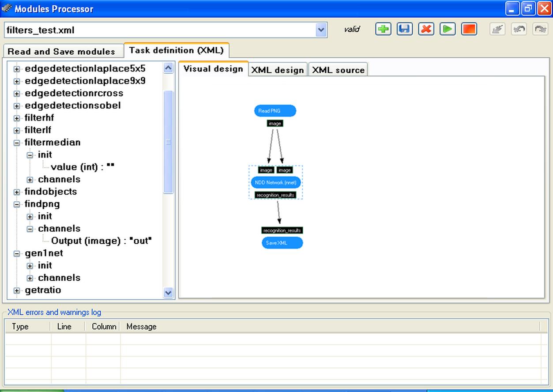553x392 pixels.
Task: Click the undo arrow icon
Action: [519, 29]
